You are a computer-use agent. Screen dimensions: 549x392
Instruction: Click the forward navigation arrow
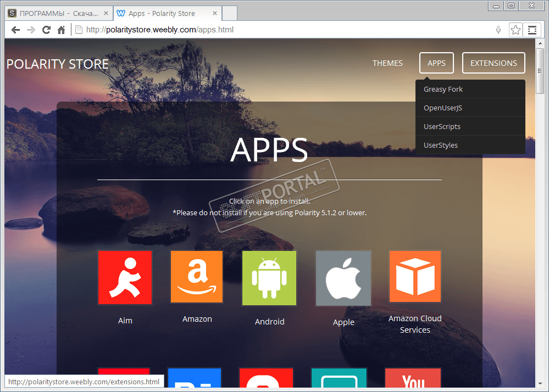point(31,30)
